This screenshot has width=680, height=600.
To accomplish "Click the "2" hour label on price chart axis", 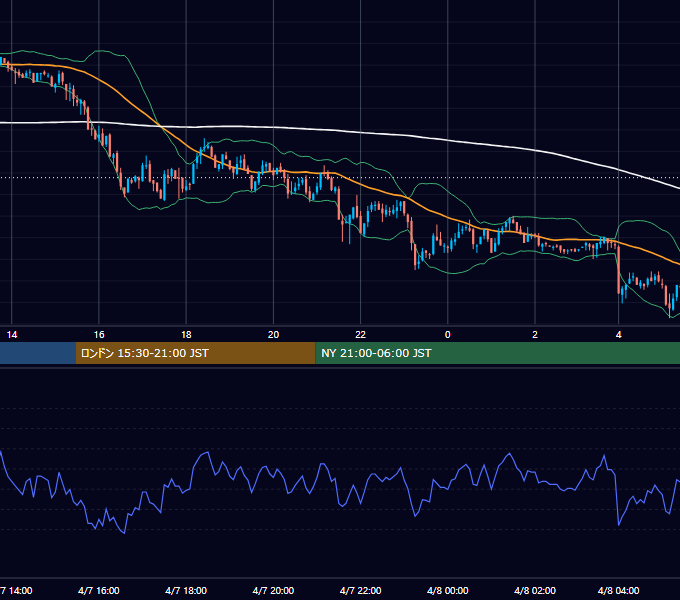I will point(535,335).
